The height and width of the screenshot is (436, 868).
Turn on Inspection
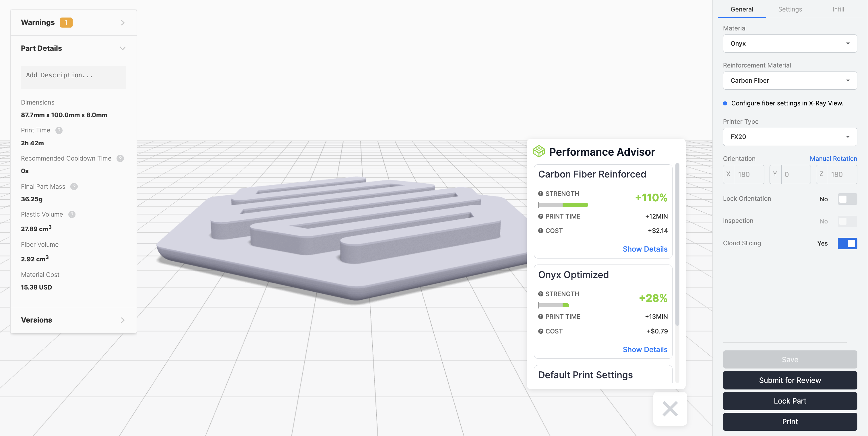click(x=847, y=221)
